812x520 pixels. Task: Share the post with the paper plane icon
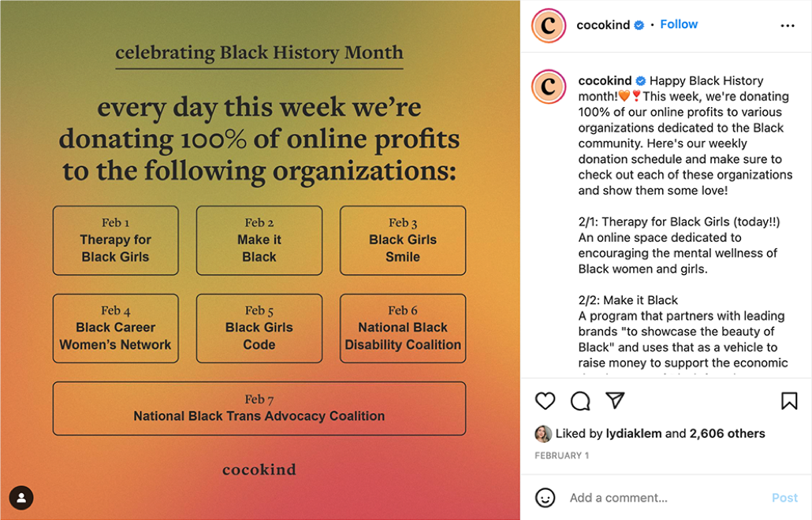coord(615,400)
